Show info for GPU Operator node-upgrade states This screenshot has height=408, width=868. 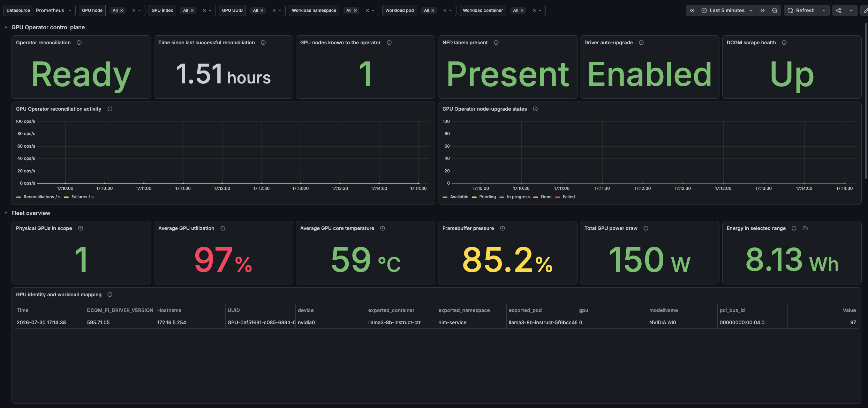[535, 109]
